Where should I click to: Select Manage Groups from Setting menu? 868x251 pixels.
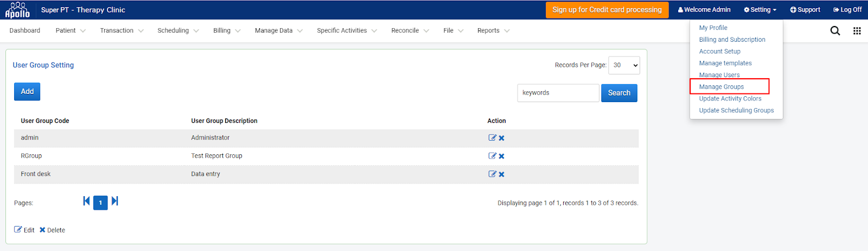(722, 87)
